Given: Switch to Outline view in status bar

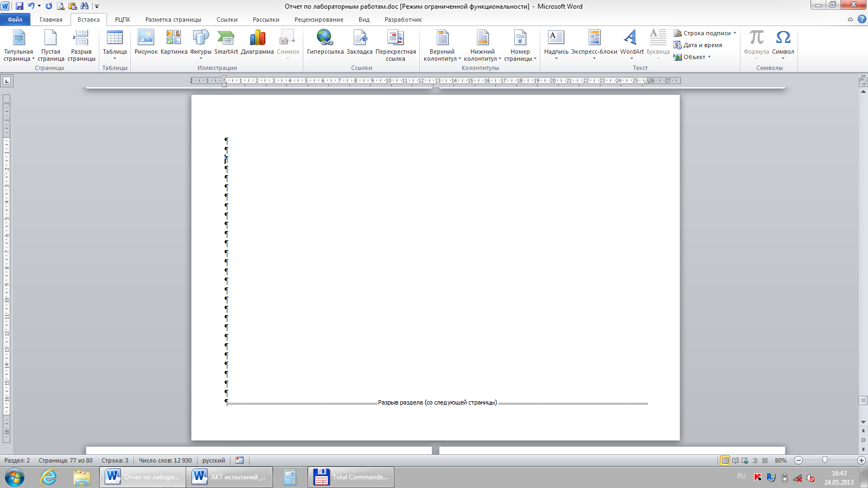Looking at the screenshot, I should point(755,460).
